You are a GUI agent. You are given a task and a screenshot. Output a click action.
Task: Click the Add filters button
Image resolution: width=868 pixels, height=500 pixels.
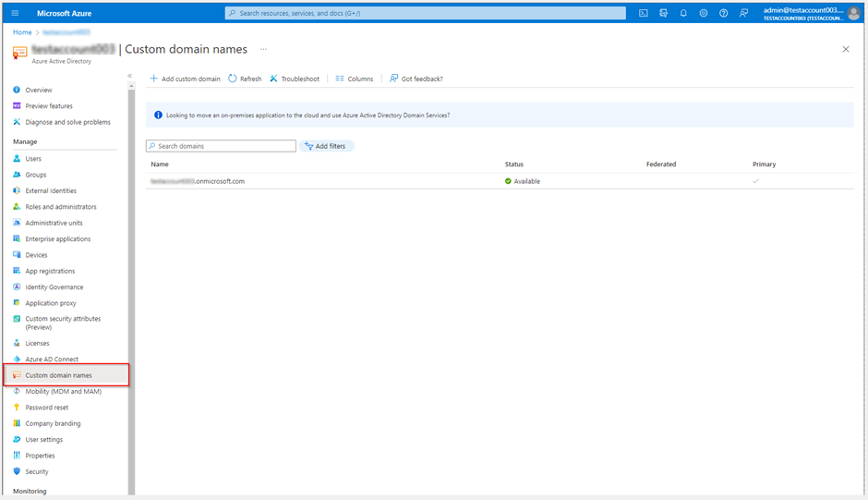(326, 146)
